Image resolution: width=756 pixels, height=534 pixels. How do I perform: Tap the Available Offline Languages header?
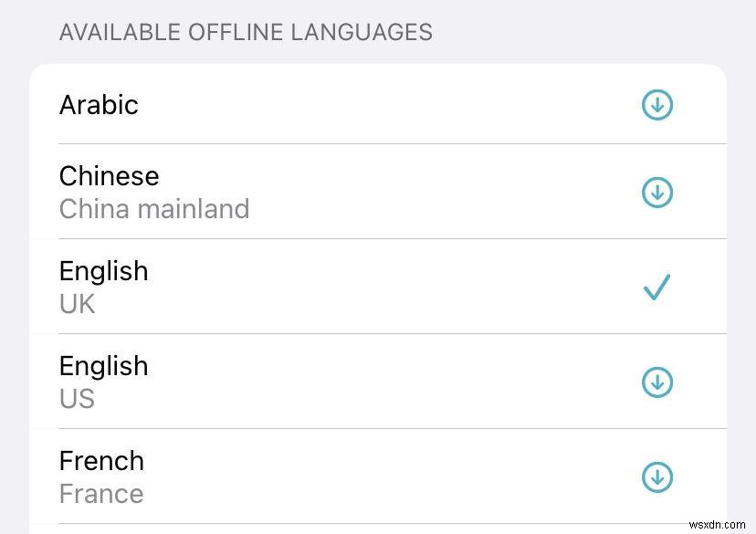tap(246, 32)
